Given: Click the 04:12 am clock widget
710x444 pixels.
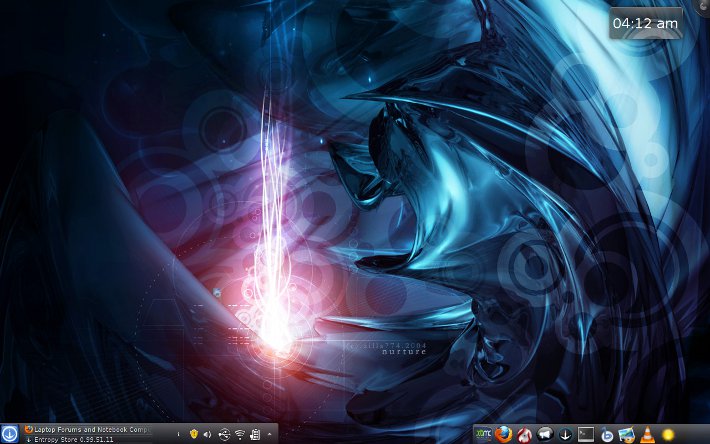Looking at the screenshot, I should point(646,23).
